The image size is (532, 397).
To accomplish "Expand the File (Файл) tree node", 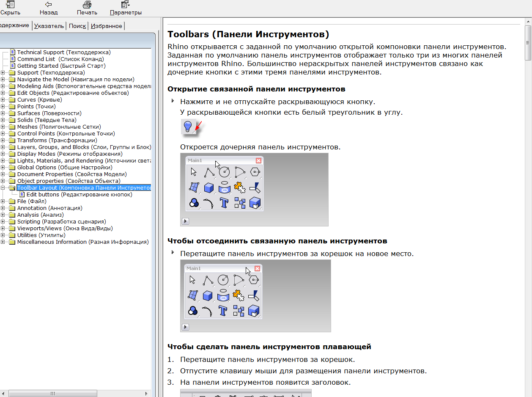I will click(3, 201).
